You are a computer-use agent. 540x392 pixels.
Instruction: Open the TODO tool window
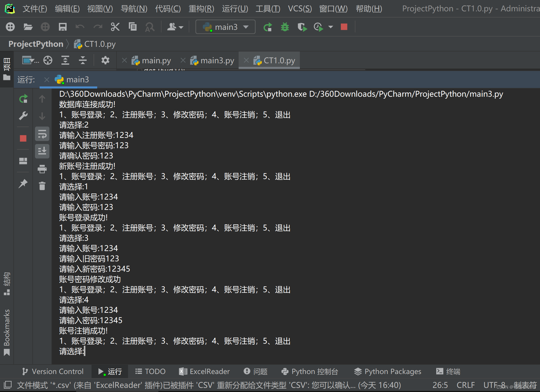(150, 371)
